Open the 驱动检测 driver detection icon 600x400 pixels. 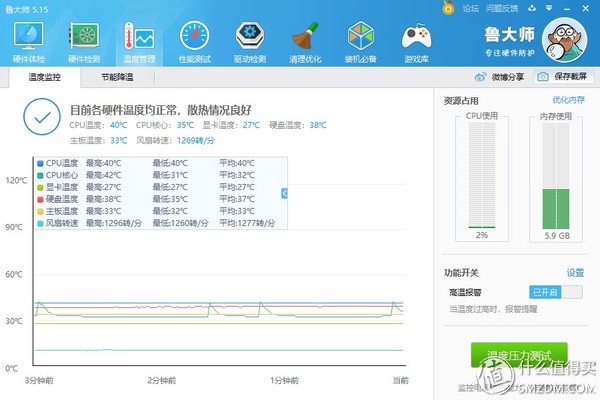250,42
